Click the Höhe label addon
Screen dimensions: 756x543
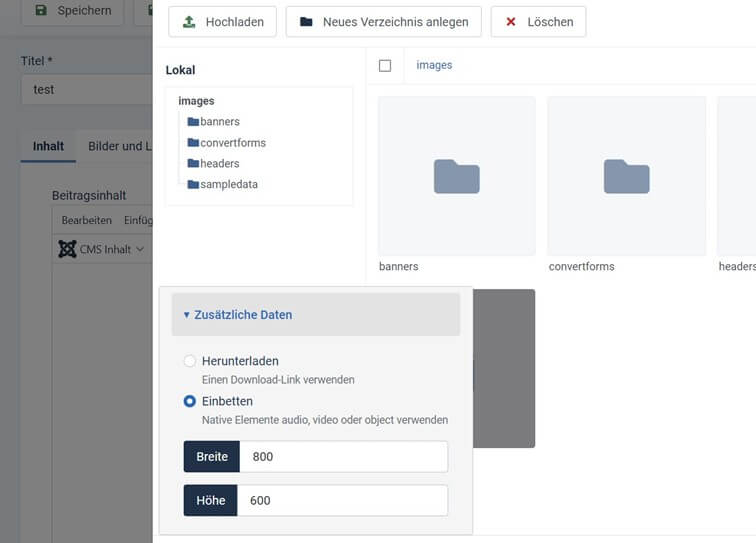[x=211, y=500]
